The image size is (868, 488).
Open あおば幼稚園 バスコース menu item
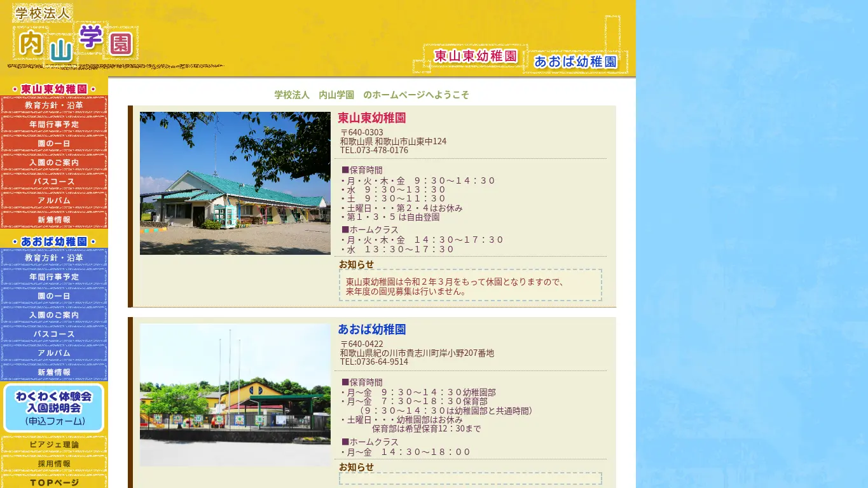tap(54, 334)
